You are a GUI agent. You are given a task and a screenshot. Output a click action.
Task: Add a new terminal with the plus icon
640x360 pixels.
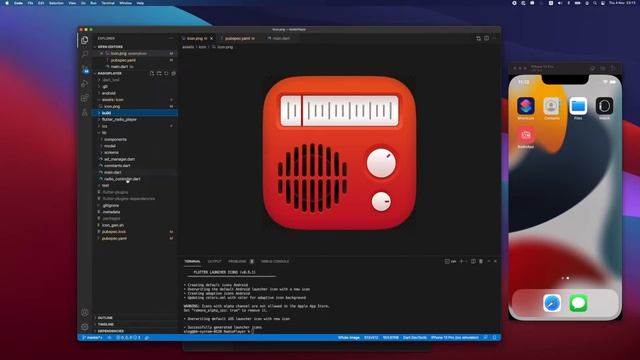click(462, 261)
